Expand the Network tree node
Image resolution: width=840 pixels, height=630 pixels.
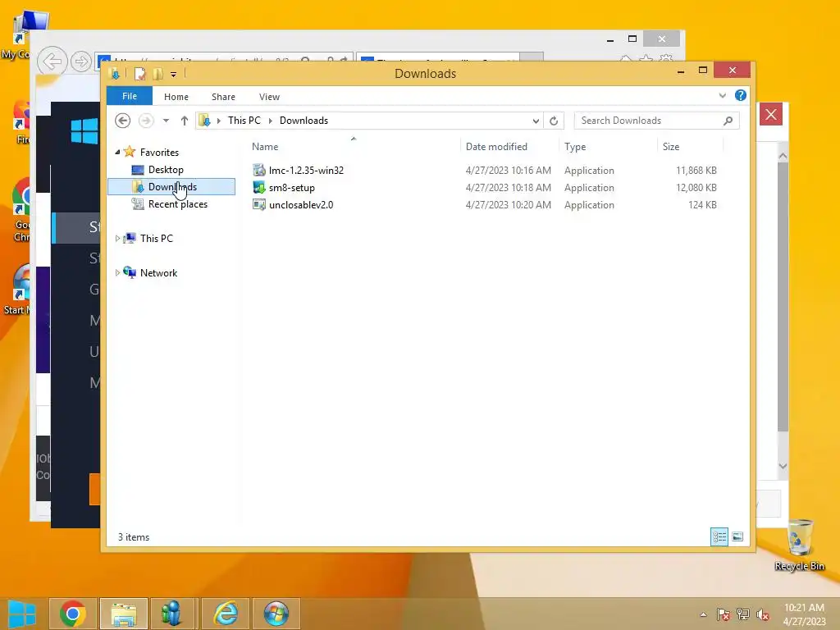coord(117,272)
